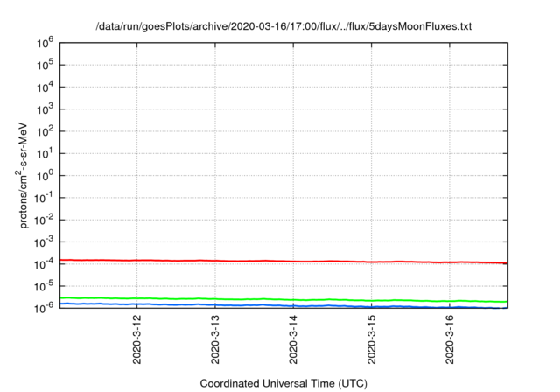Screen dimensions: 560x392
Task: Click the 10^0 y-axis tick label
Action: pyautogui.click(x=45, y=176)
